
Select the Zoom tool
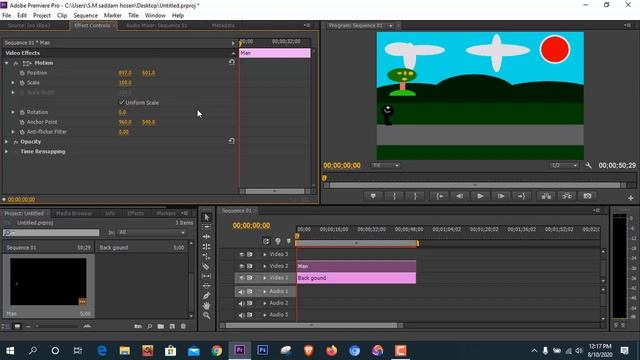[207, 315]
